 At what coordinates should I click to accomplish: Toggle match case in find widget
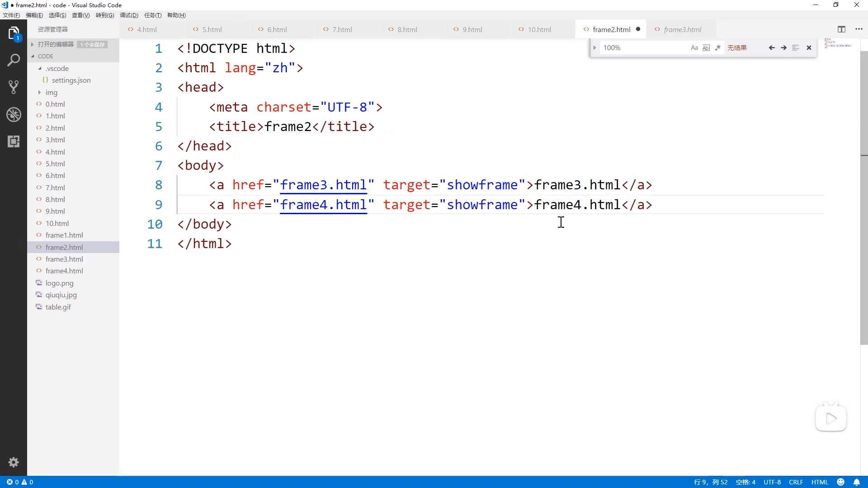click(694, 48)
